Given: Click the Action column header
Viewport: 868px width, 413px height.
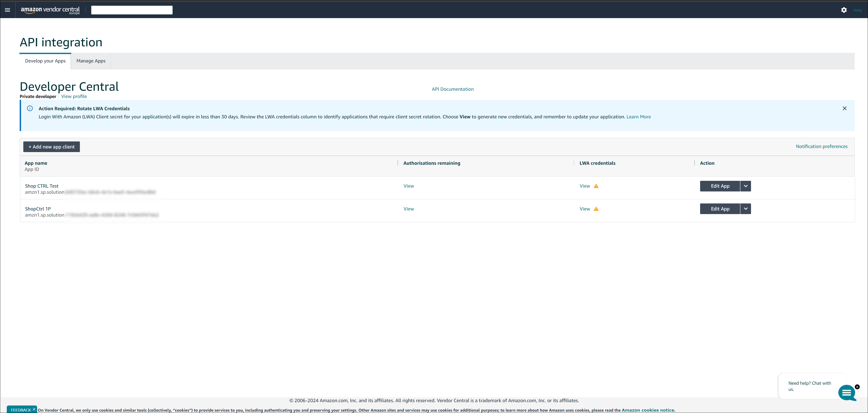Looking at the screenshot, I should click(707, 163).
